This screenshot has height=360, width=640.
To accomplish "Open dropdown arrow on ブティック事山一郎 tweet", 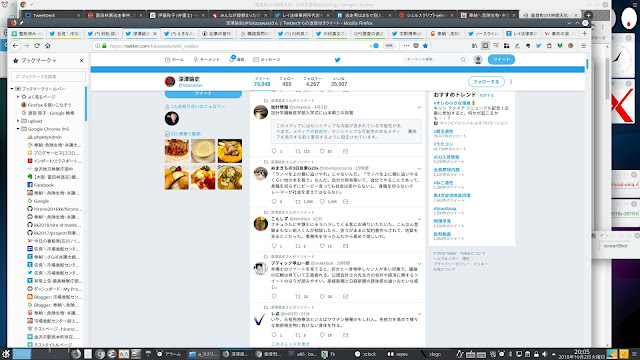I will (419, 264).
